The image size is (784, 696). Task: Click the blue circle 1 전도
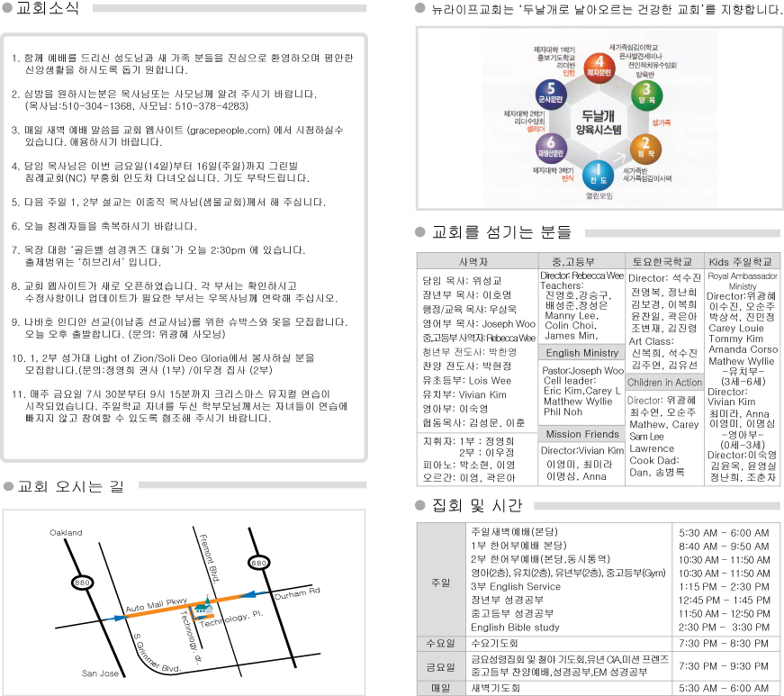click(598, 175)
